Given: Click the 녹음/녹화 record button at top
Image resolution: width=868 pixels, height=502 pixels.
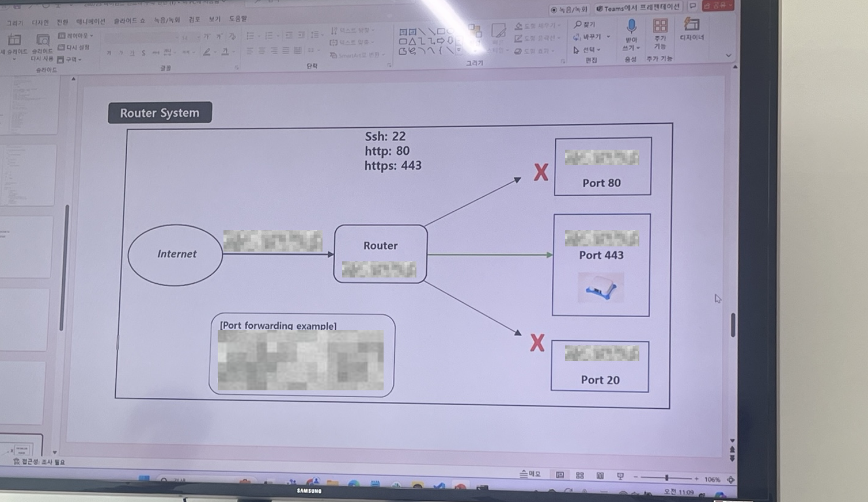Looking at the screenshot, I should [569, 10].
